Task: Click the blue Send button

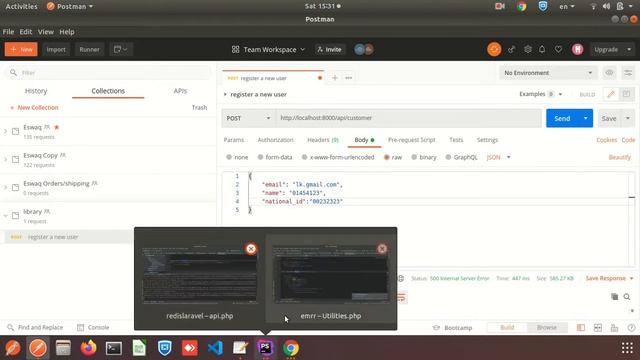Action: (x=562, y=118)
